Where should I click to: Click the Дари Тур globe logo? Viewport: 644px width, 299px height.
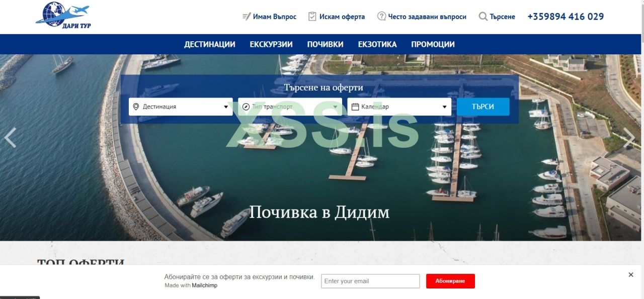(x=62, y=15)
